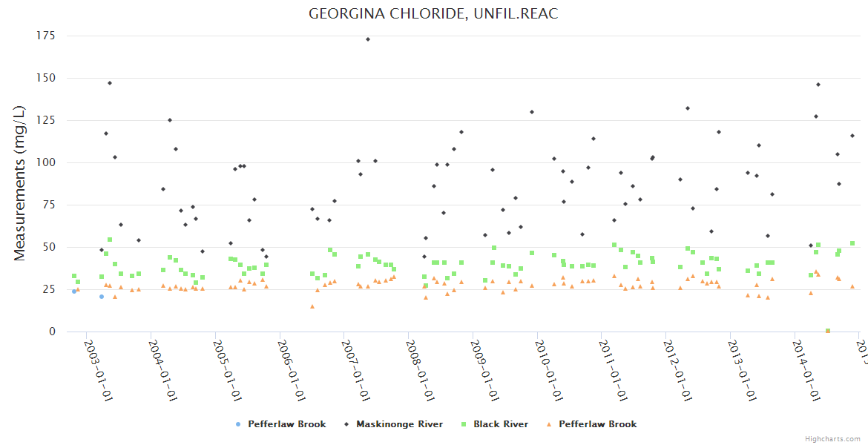Click the leftmost blue circle data point
This screenshot has height=445, width=868.
point(74,291)
